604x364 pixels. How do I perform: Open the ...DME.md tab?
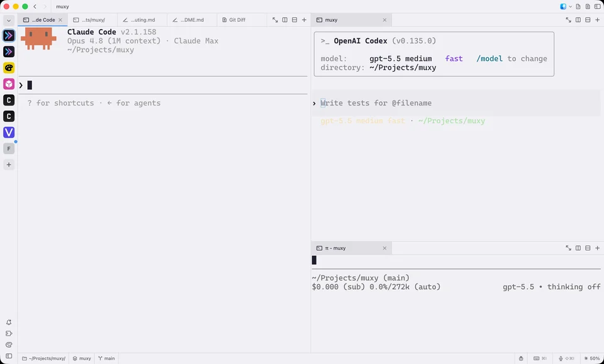pos(192,20)
